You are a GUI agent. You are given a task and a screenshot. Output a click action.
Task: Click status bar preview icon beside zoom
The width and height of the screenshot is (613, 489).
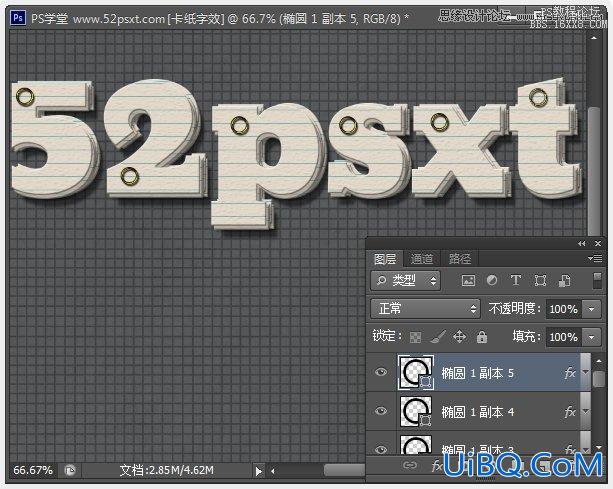click(x=70, y=470)
